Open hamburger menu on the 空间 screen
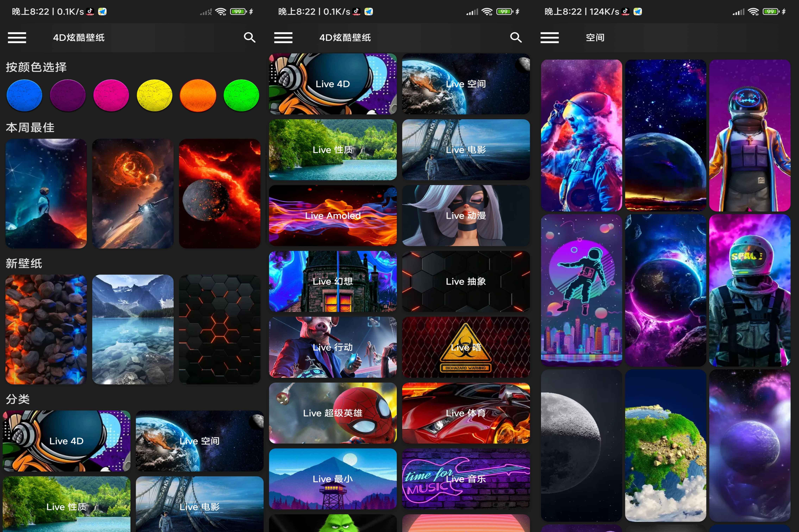The width and height of the screenshot is (799, 532). click(x=549, y=38)
